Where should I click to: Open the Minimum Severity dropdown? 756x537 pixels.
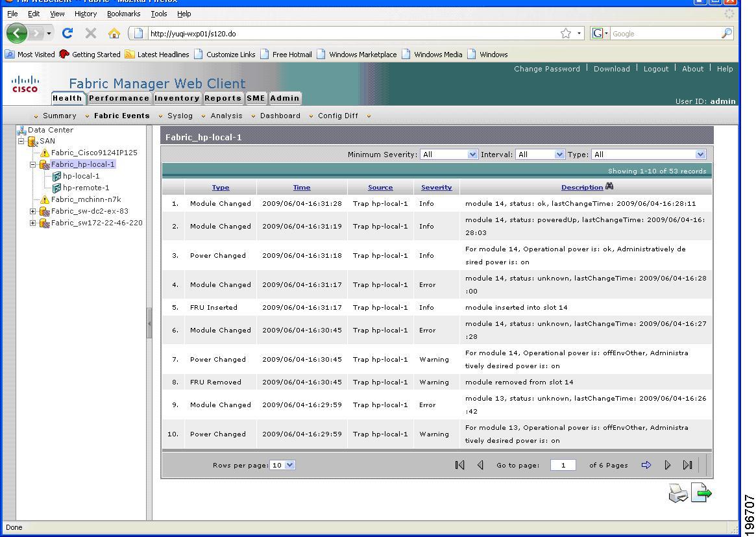pyautogui.click(x=448, y=154)
